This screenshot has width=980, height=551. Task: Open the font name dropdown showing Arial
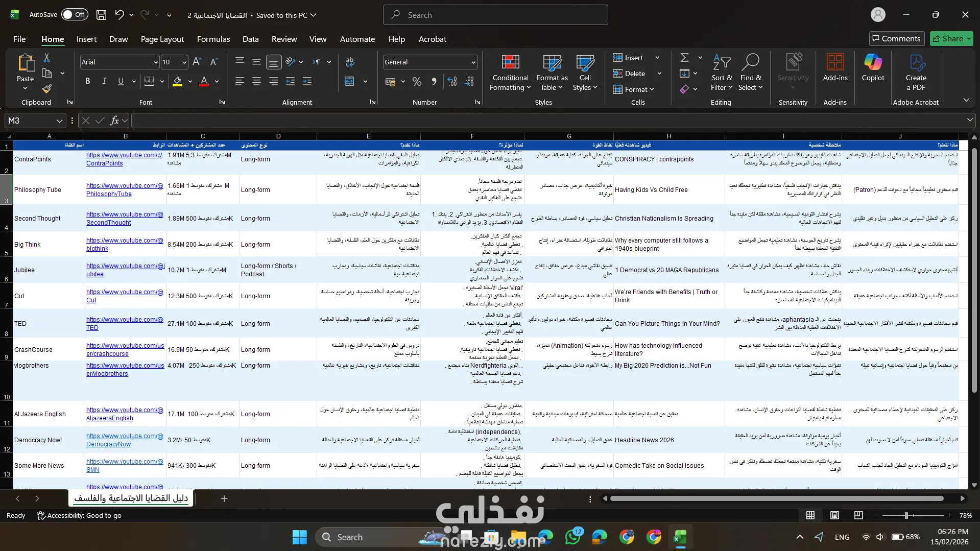tap(156, 62)
